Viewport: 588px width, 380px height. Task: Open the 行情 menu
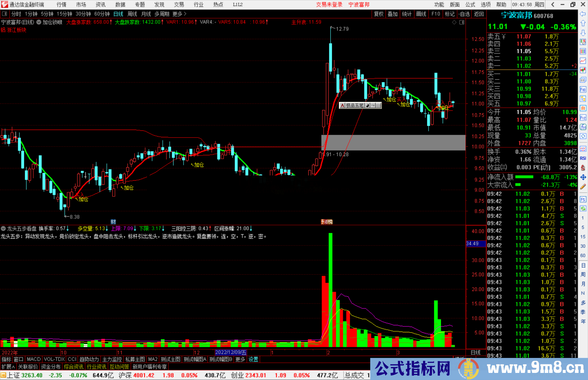point(62,5)
